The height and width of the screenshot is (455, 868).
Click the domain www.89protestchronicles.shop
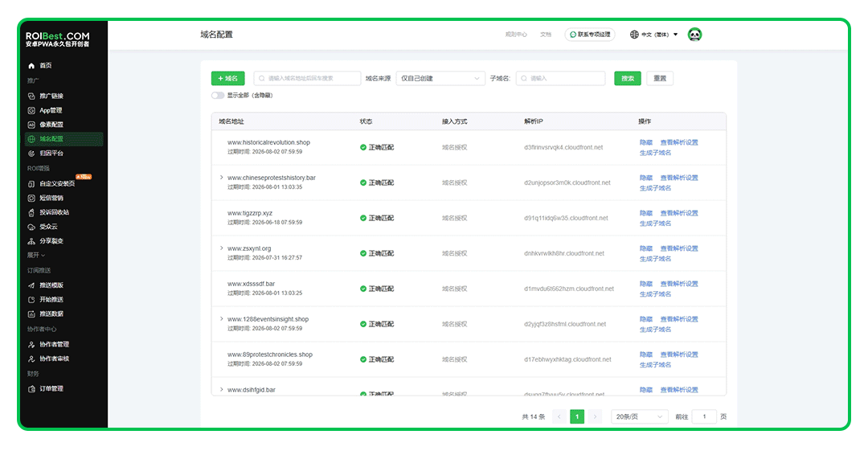coord(270,355)
